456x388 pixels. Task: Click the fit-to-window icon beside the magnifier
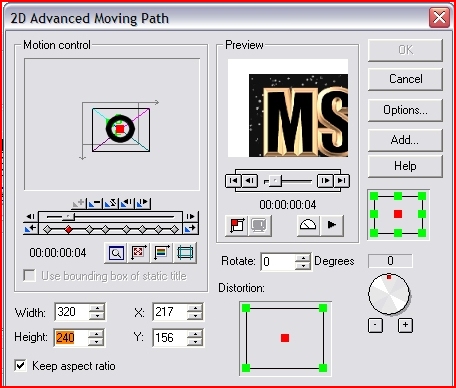click(139, 253)
